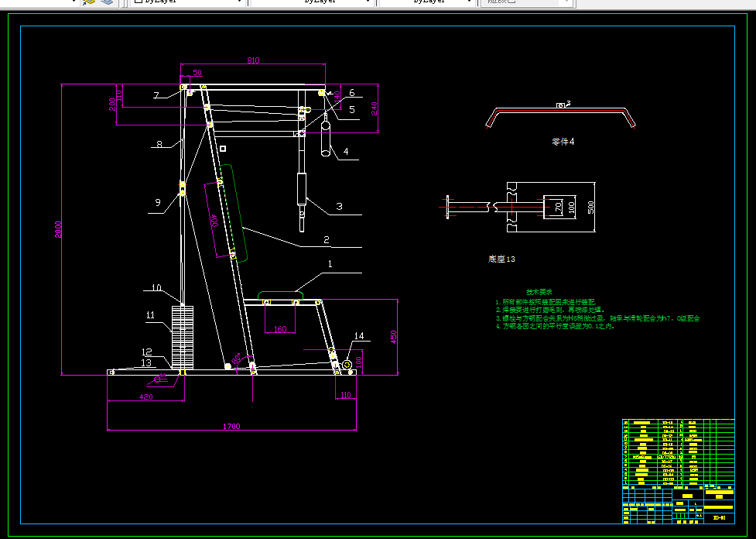Click part balloon number 2 for backrest
Screen dimensions: 756x539
[x=327, y=239]
